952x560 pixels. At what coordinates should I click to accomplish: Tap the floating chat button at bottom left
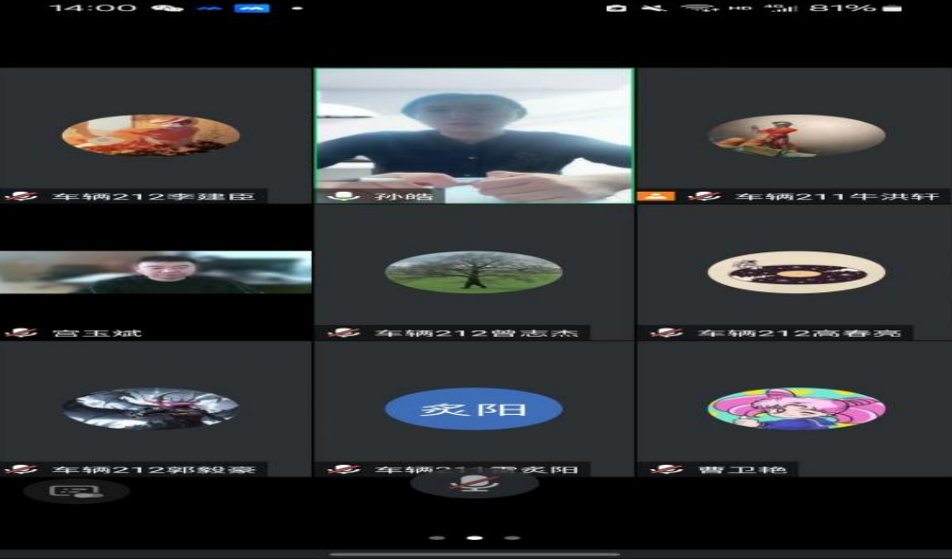coord(76,491)
